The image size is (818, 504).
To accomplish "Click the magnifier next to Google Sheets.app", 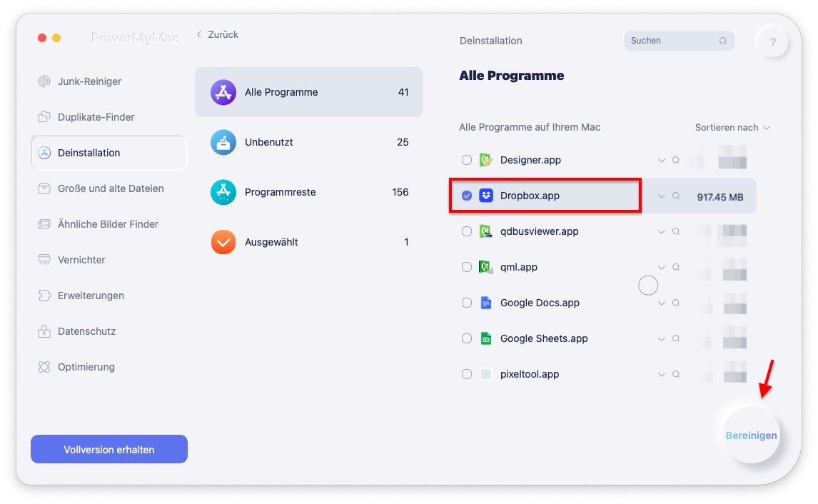I will [675, 338].
